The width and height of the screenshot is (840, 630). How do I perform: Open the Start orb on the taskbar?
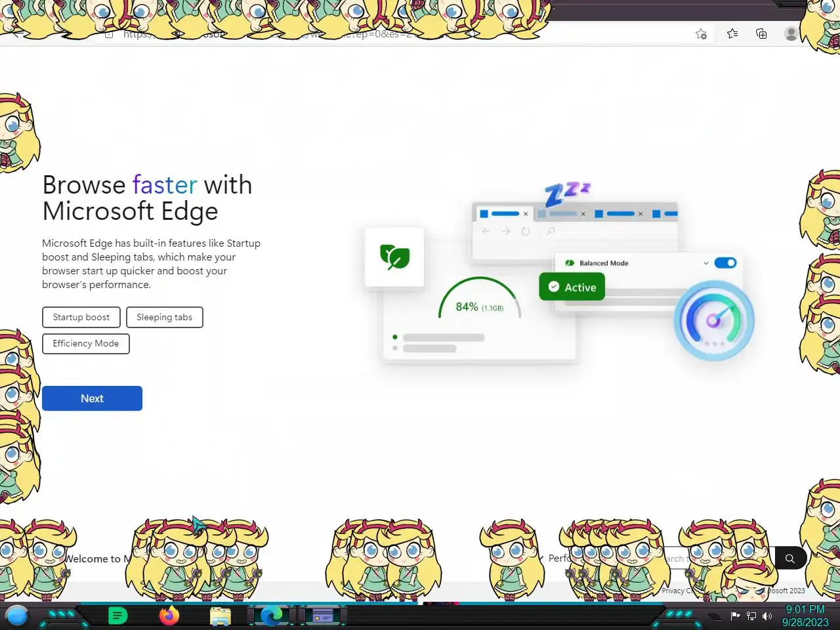point(17,616)
